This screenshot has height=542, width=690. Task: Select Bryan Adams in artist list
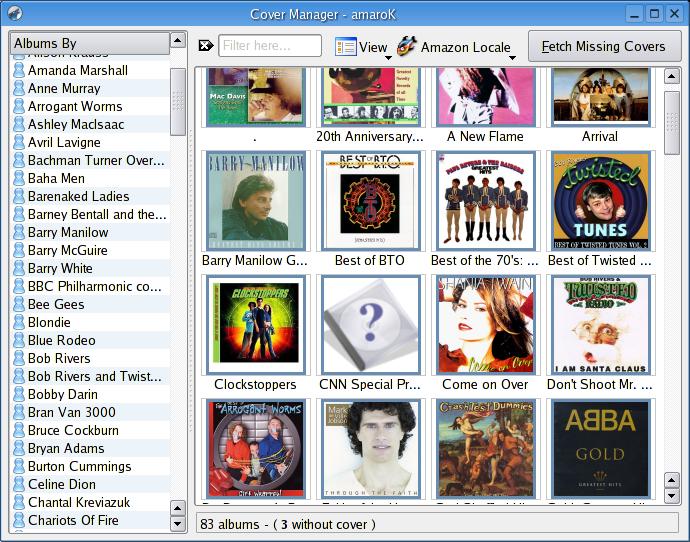(66, 449)
